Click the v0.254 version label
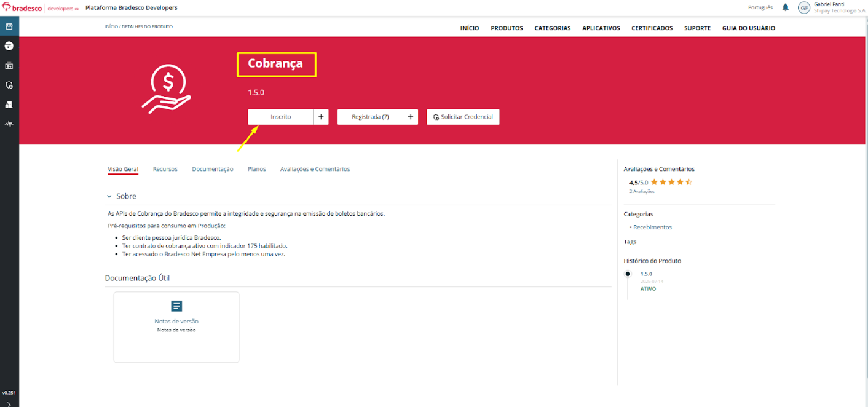The height and width of the screenshot is (407, 868). [x=9, y=392]
